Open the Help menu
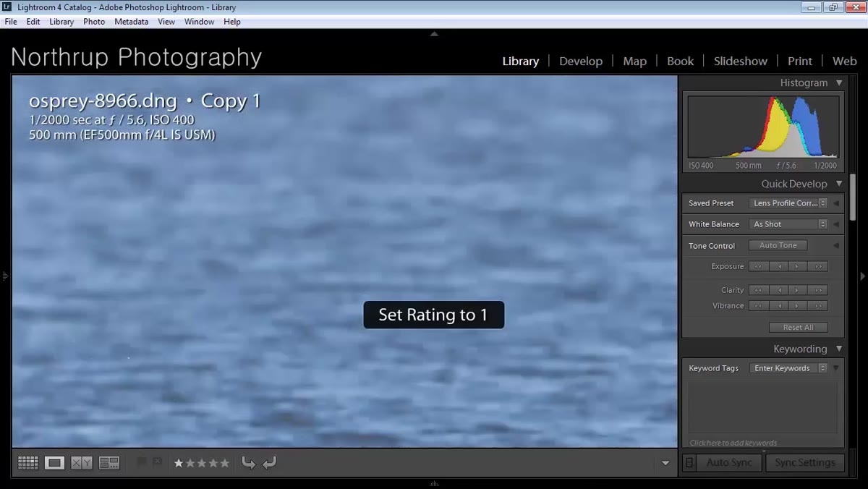 click(x=232, y=22)
